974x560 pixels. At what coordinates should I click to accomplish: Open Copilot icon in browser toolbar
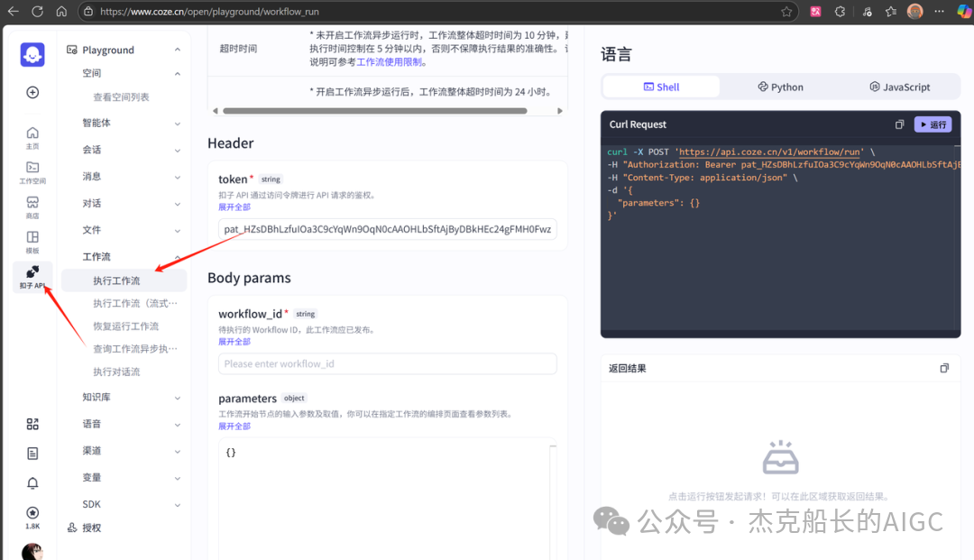point(963,11)
